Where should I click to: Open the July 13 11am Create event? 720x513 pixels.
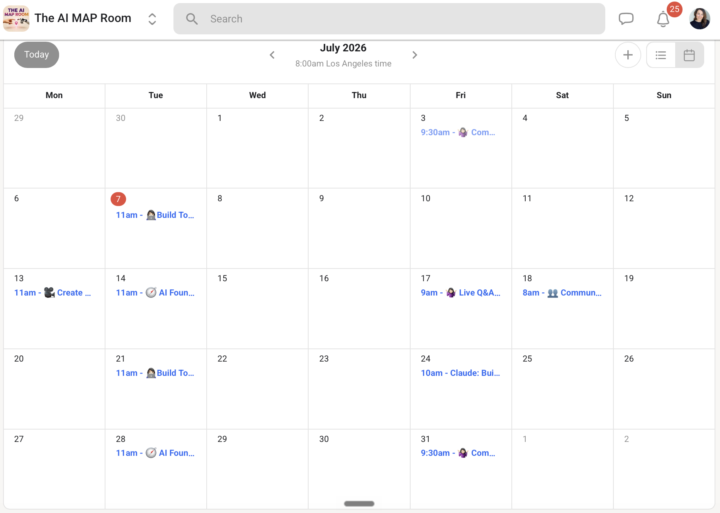click(52, 293)
